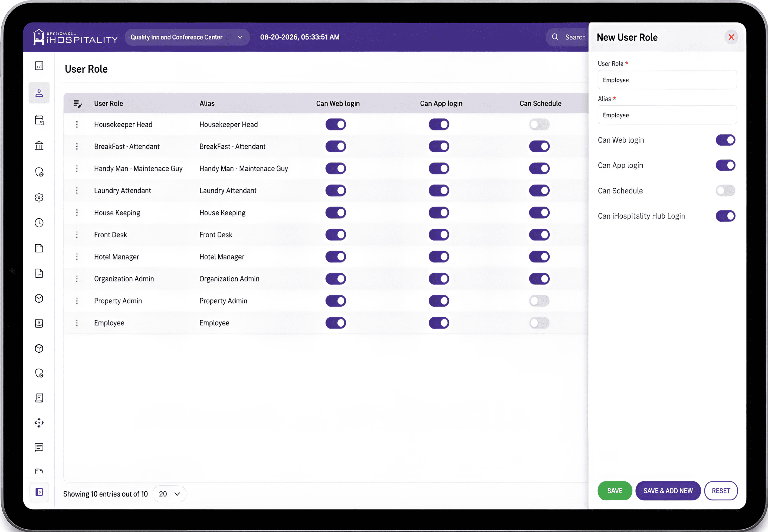Screen dimensions: 768x532
Task: Enable Can Schedule for Housekeeper Head
Action: click(539, 124)
